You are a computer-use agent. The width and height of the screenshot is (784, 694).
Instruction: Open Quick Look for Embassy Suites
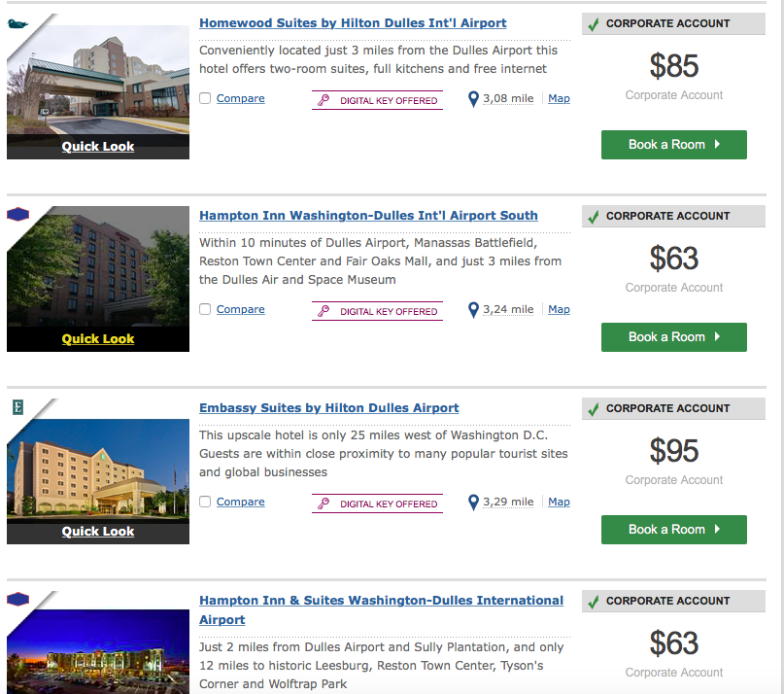pyautogui.click(x=98, y=532)
